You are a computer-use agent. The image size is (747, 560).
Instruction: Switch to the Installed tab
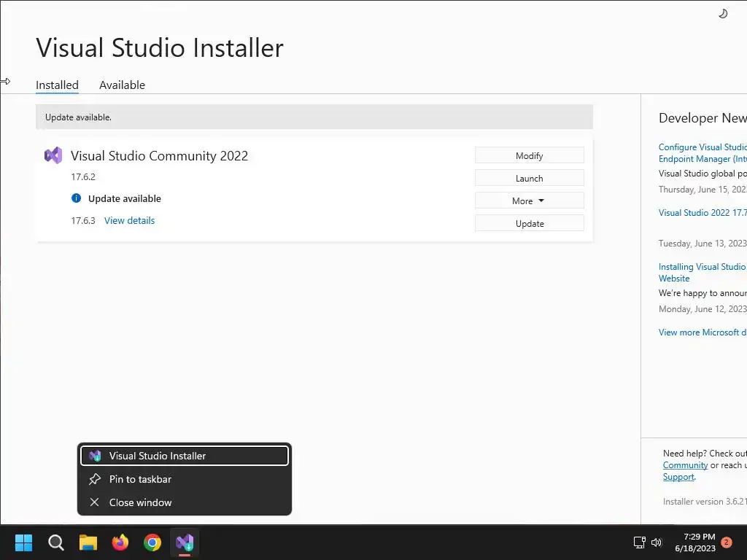click(57, 85)
